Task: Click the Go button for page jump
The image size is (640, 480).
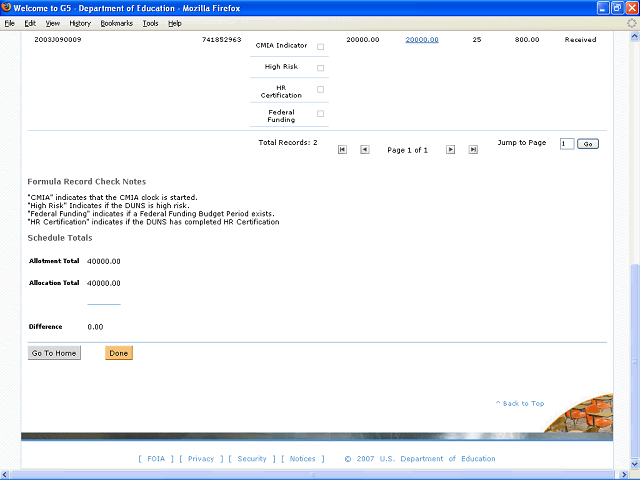Action: pyautogui.click(x=588, y=144)
